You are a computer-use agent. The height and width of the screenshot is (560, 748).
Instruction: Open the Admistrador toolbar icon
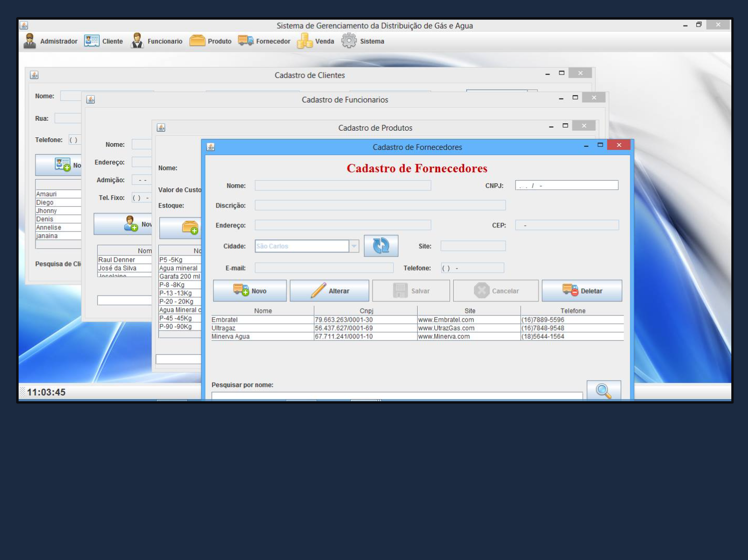[x=30, y=41]
